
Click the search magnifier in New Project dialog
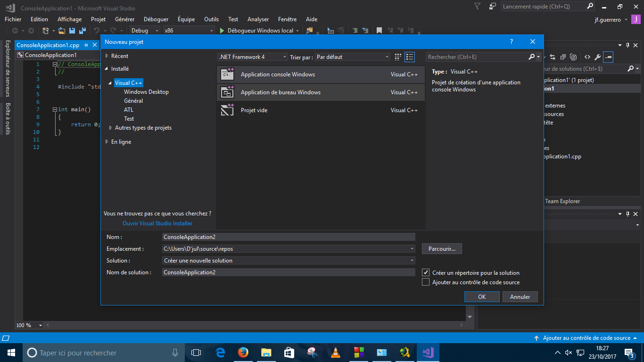pos(532,57)
